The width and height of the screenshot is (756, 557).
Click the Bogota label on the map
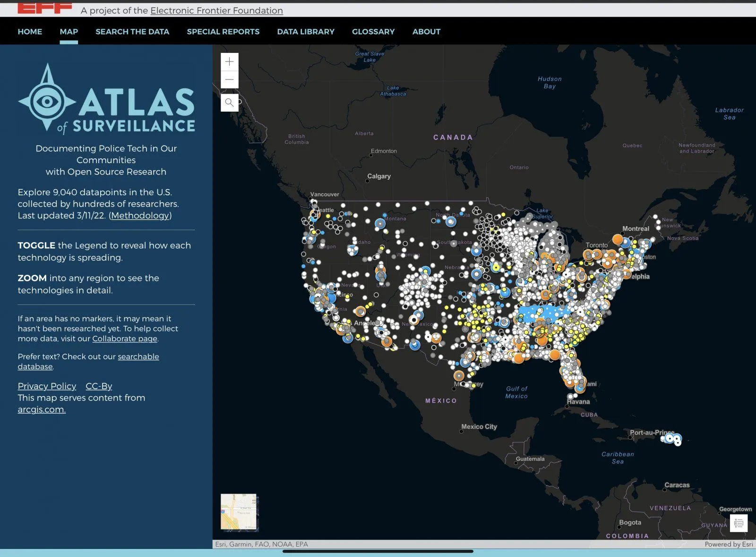click(630, 522)
